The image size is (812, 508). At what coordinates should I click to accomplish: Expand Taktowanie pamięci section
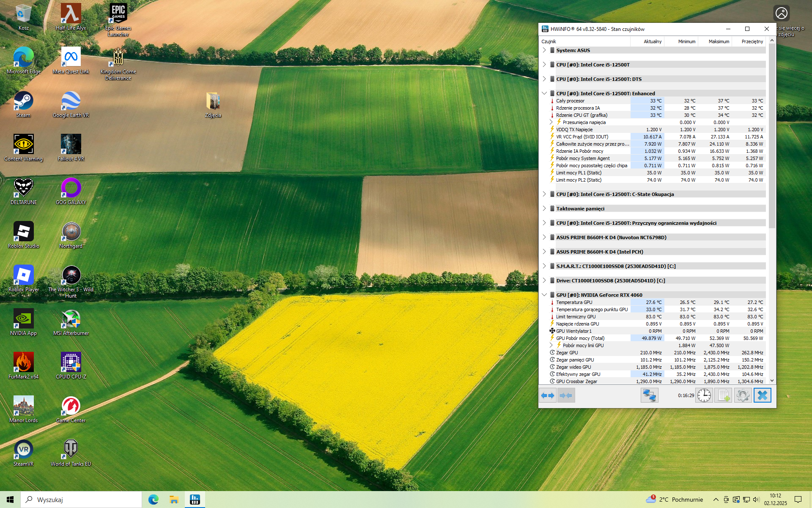click(x=545, y=209)
